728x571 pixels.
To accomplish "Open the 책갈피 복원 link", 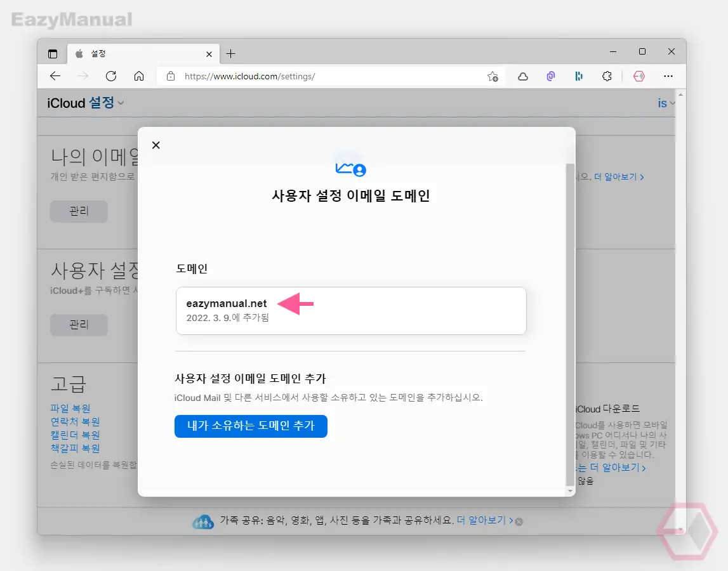I will point(76,449).
